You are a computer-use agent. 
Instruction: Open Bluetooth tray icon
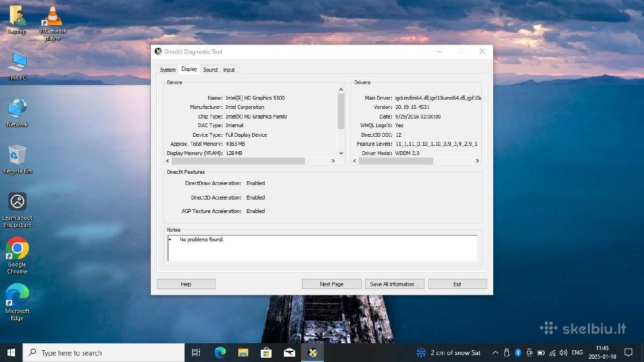click(x=518, y=352)
